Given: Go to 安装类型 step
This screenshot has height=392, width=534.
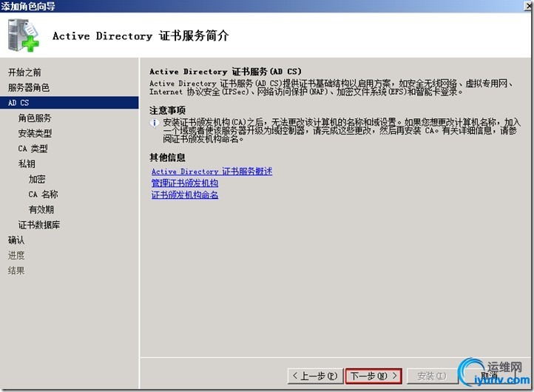Looking at the screenshot, I should pyautogui.click(x=35, y=133).
